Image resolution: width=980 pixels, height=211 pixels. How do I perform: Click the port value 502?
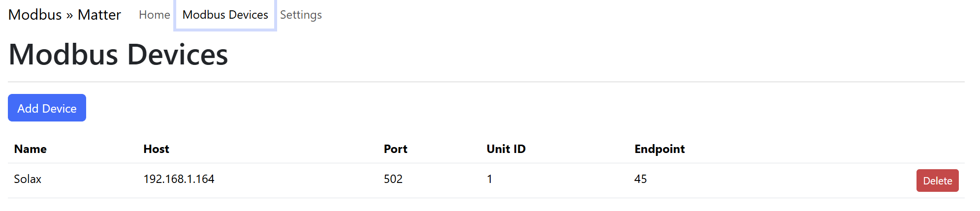(x=393, y=179)
